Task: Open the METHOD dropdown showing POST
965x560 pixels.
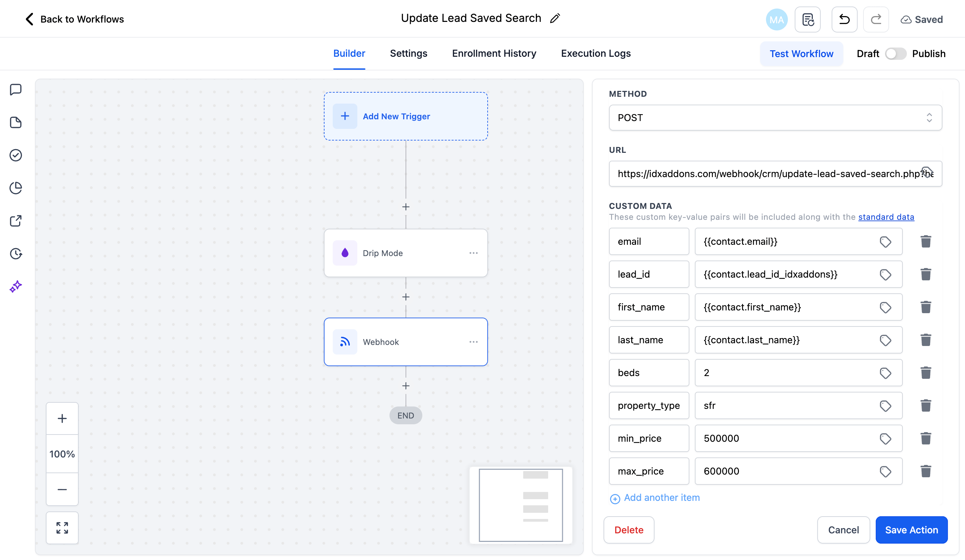Action: [775, 118]
